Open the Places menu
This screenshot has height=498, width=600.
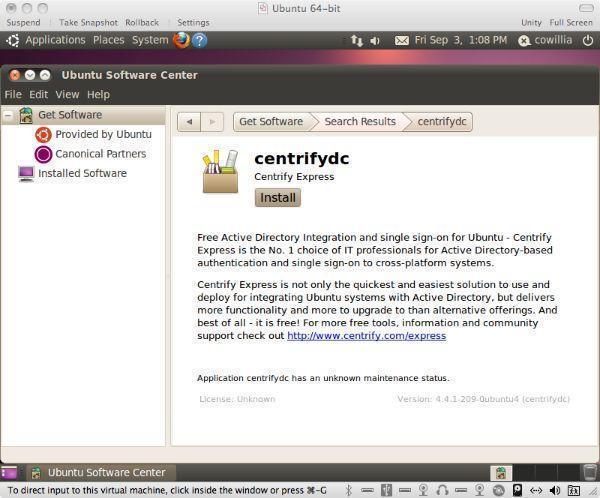[x=109, y=40]
